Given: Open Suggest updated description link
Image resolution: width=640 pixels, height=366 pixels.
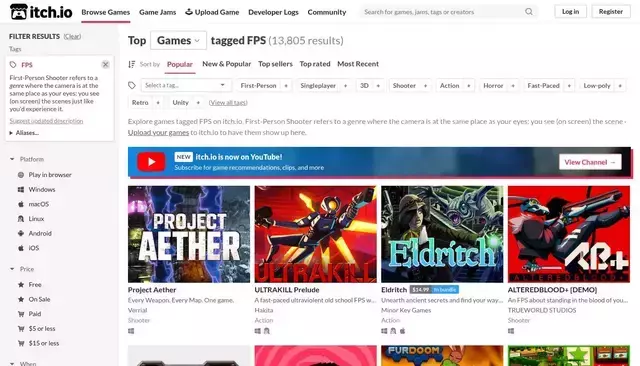Looking at the screenshot, I should tap(46, 121).
